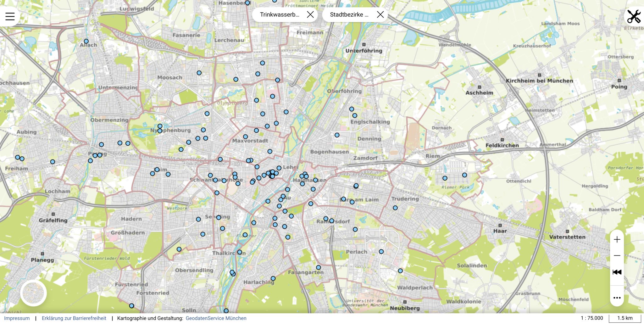Click the Aschheim town label
Screen dimensions: 644x324
pos(479,93)
